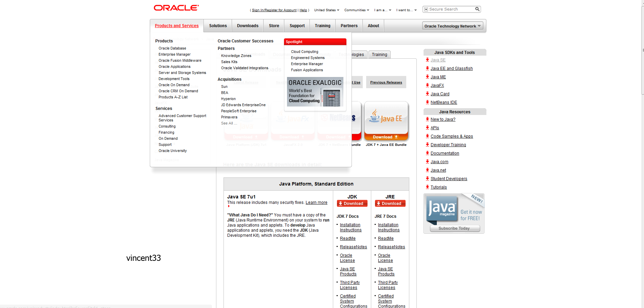644x308 pixels.
Task: Click the arrow icon beside APIs
Action: point(427,128)
